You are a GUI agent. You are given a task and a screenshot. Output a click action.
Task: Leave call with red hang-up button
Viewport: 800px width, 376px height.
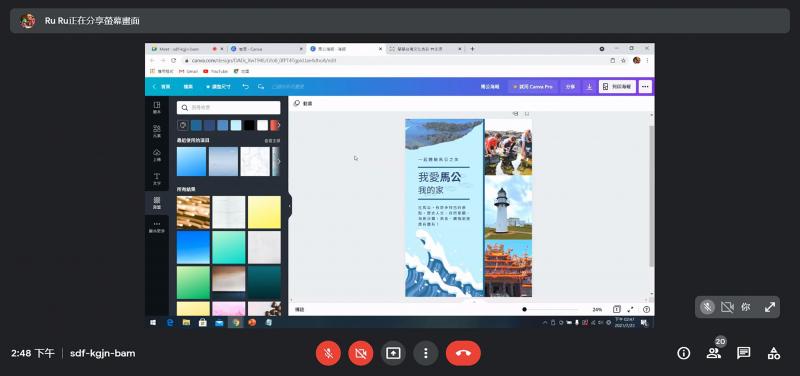[x=463, y=353]
